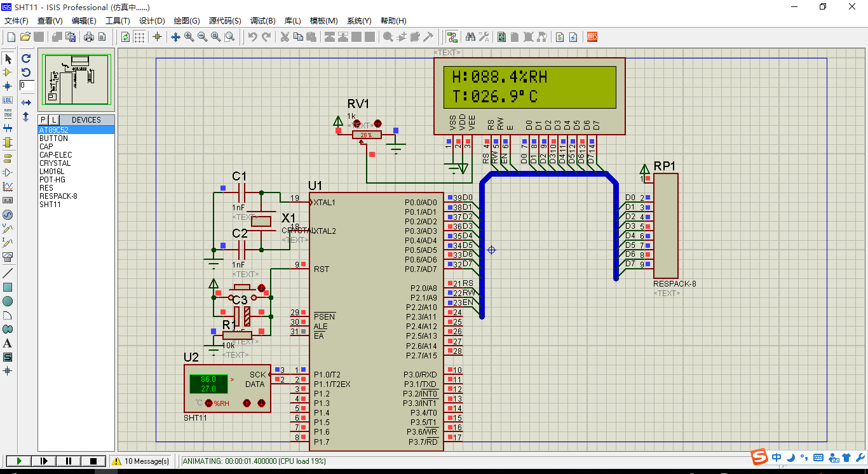
Task: Open ARES PCB layout from toolbar
Action: (x=592, y=37)
